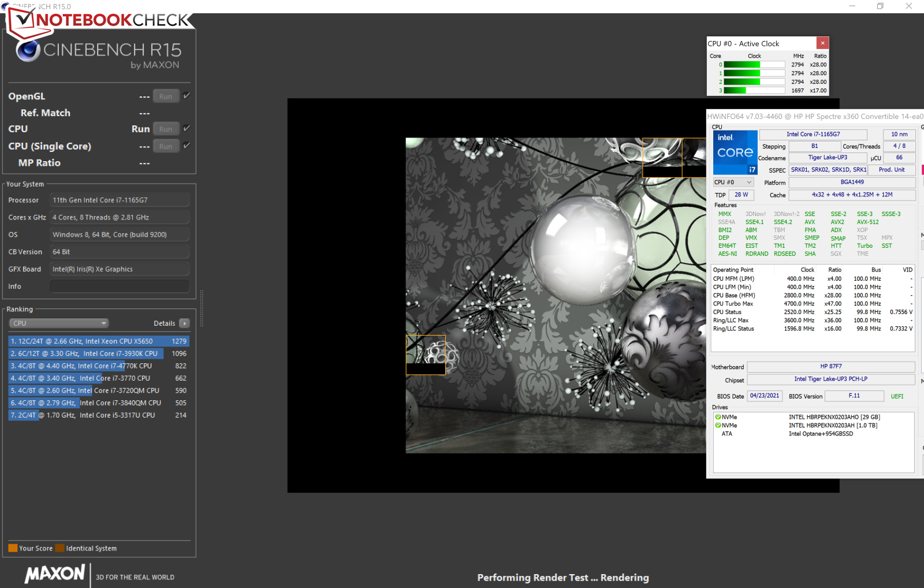The width and height of the screenshot is (924, 588).
Task: Select the Xeon X5650 ranking entry
Action: [x=98, y=341]
